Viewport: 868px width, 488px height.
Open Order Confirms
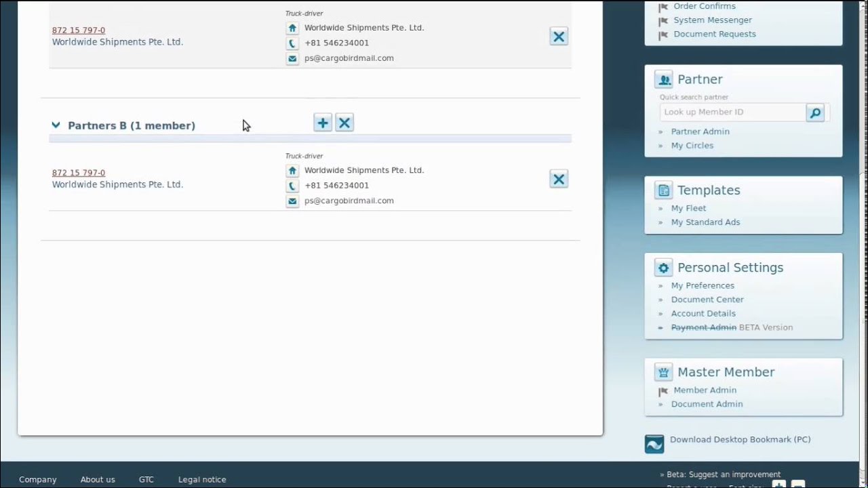[x=705, y=6]
